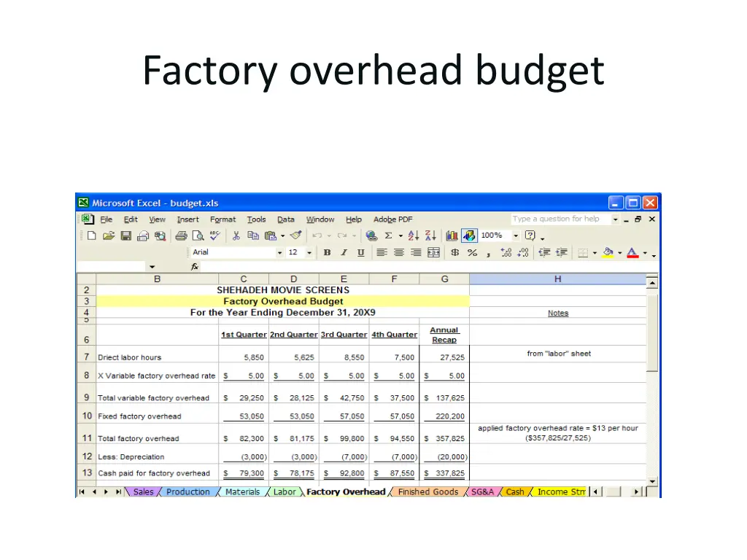747x560 pixels.
Task: Expand the font size 12 dropdown
Action: tap(309, 253)
